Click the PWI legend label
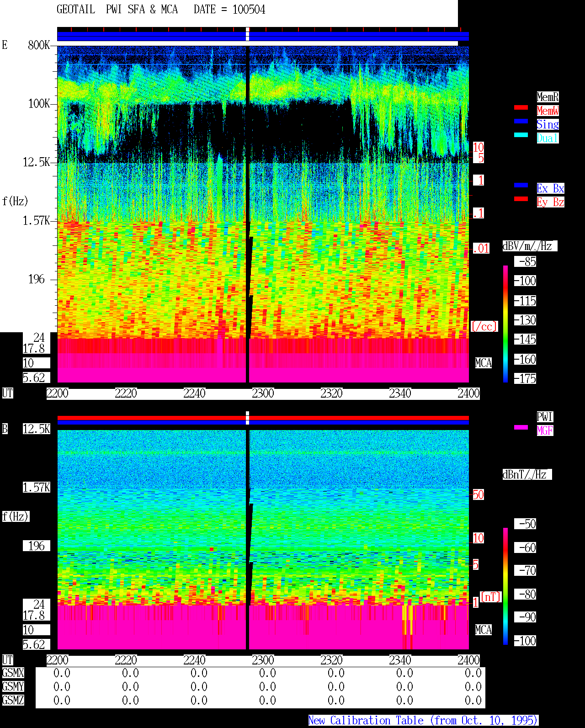 pos(545,417)
